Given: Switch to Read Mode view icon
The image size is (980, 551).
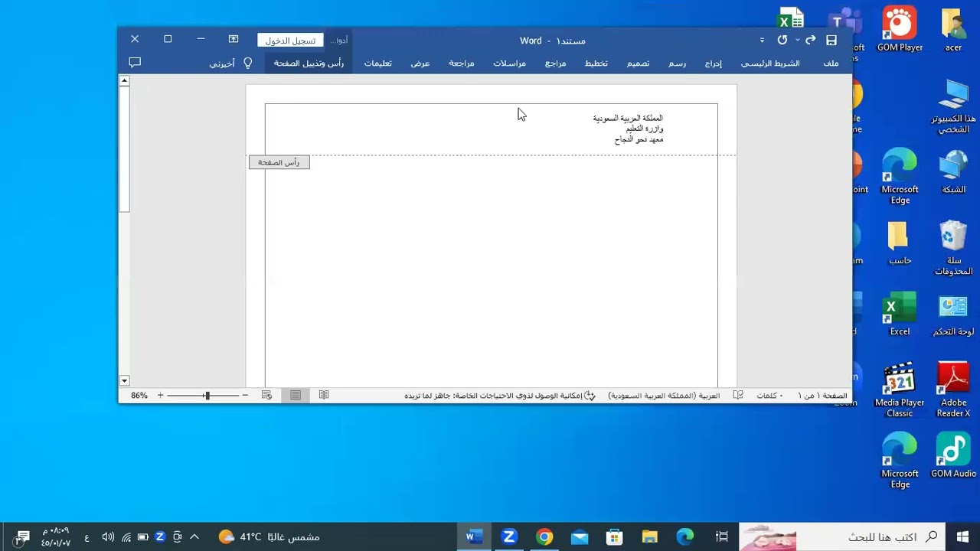Looking at the screenshot, I should coord(324,396).
